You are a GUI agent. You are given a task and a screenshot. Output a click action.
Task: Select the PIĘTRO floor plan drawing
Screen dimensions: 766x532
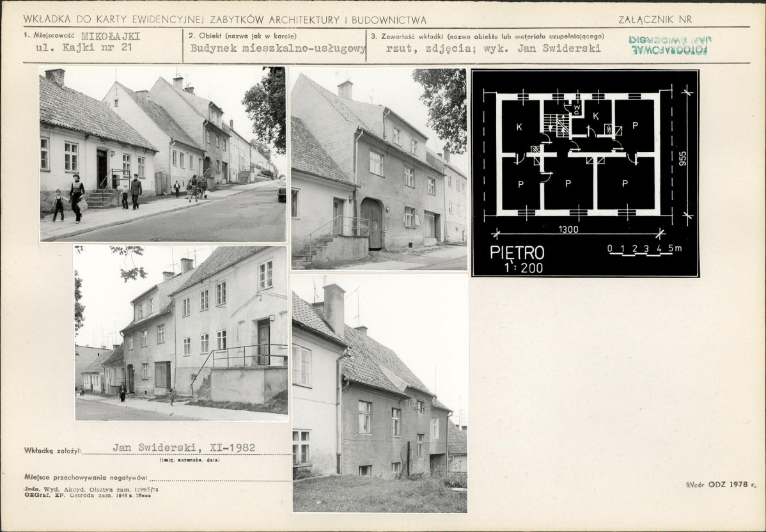click(x=585, y=173)
